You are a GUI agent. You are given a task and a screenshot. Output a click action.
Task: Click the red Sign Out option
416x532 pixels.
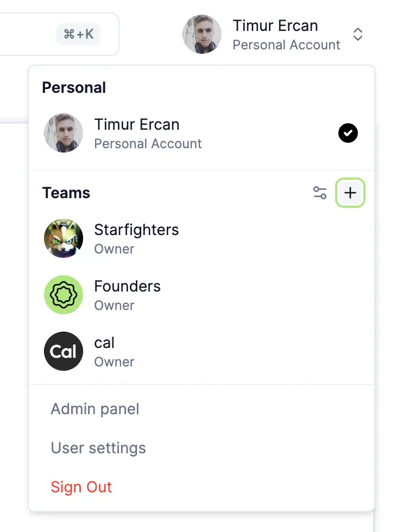(81, 487)
